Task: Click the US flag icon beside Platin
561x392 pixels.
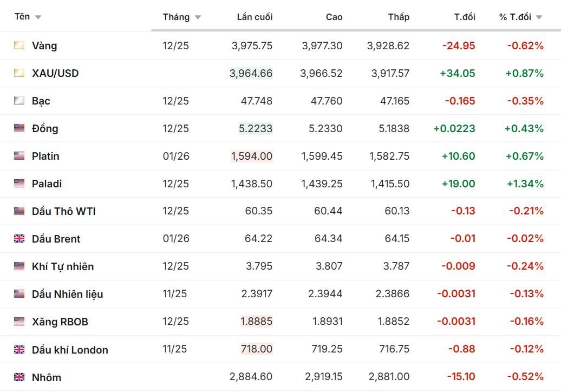Action: coord(19,156)
